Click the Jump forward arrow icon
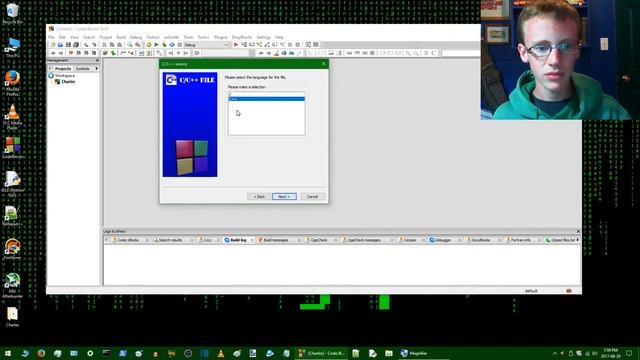This screenshot has width=640, height=360. (x=60, y=53)
